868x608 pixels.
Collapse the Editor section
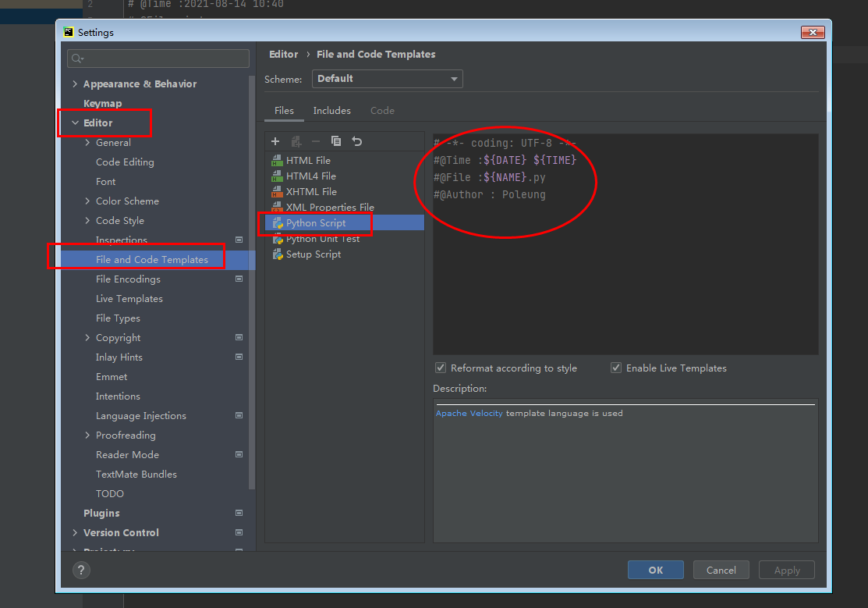(x=76, y=123)
